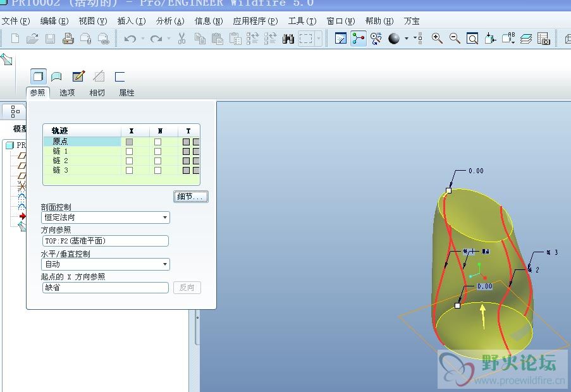Click the sketch section pencil icon

pyautogui.click(x=78, y=77)
